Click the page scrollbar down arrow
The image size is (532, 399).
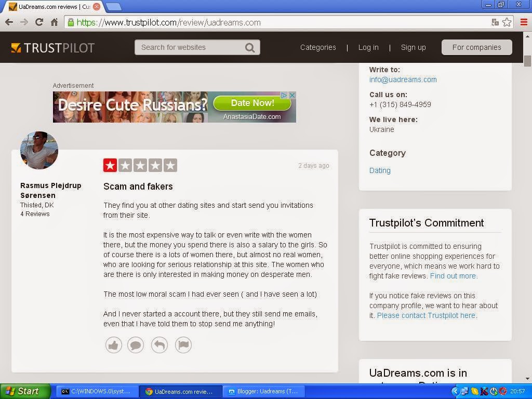527,379
